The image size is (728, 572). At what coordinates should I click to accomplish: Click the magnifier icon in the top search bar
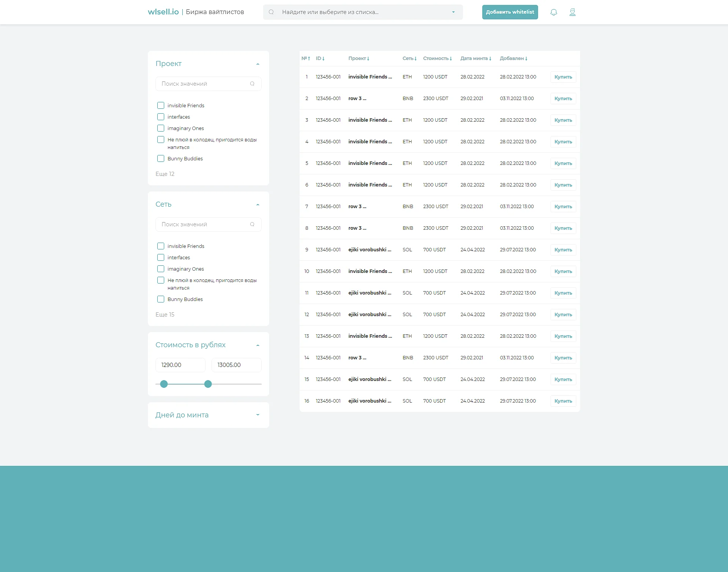pyautogui.click(x=271, y=12)
